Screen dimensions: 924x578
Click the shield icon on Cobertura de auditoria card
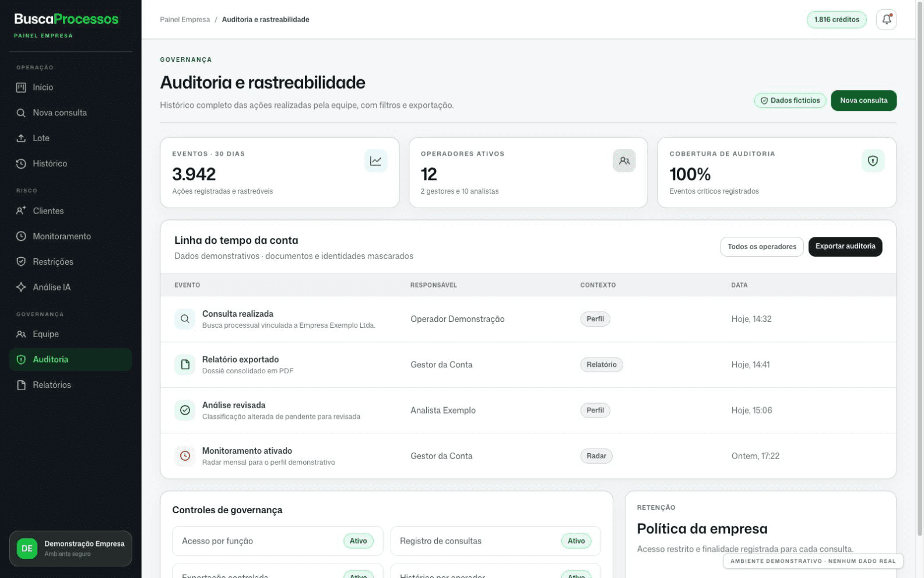(873, 161)
